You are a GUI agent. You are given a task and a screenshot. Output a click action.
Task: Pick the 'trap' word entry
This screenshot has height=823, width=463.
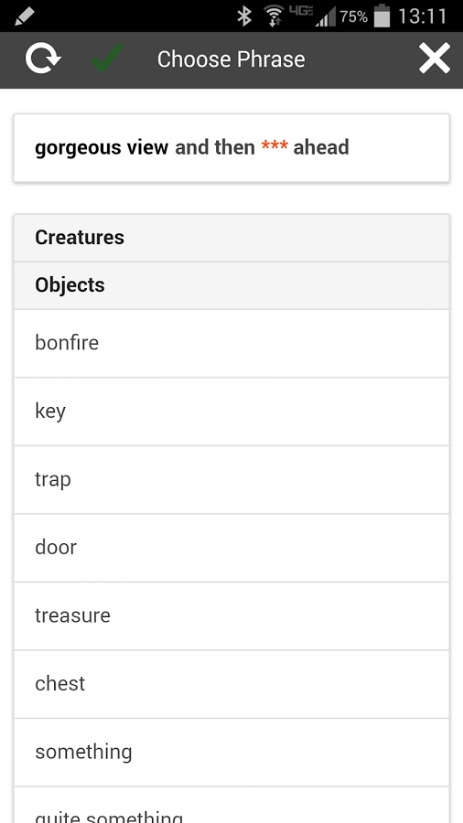pos(232,480)
